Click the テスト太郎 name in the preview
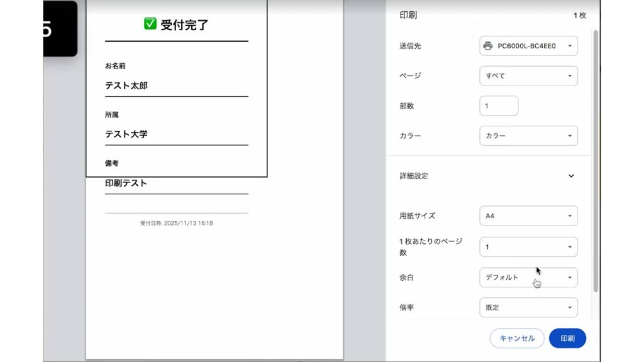This screenshot has width=644, height=362. coord(126,85)
